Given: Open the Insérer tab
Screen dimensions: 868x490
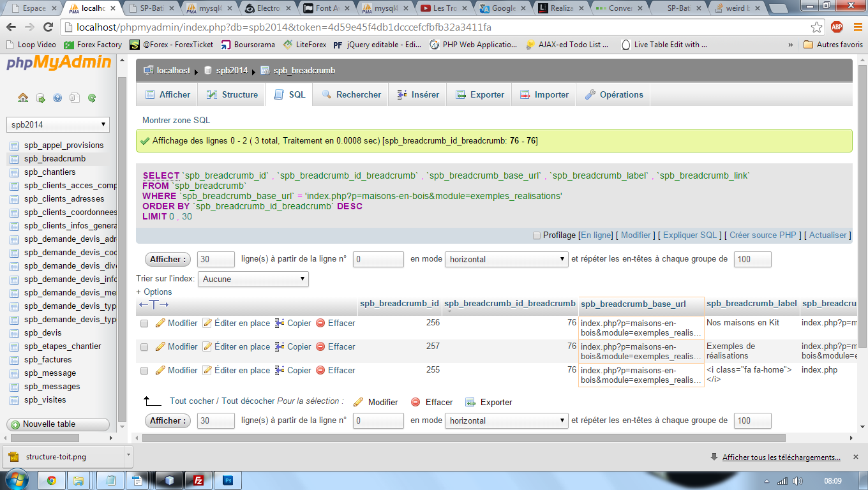Looking at the screenshot, I should pos(418,94).
